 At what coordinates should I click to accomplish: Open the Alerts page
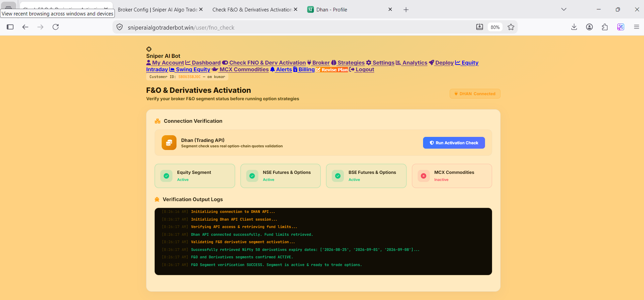pyautogui.click(x=281, y=69)
